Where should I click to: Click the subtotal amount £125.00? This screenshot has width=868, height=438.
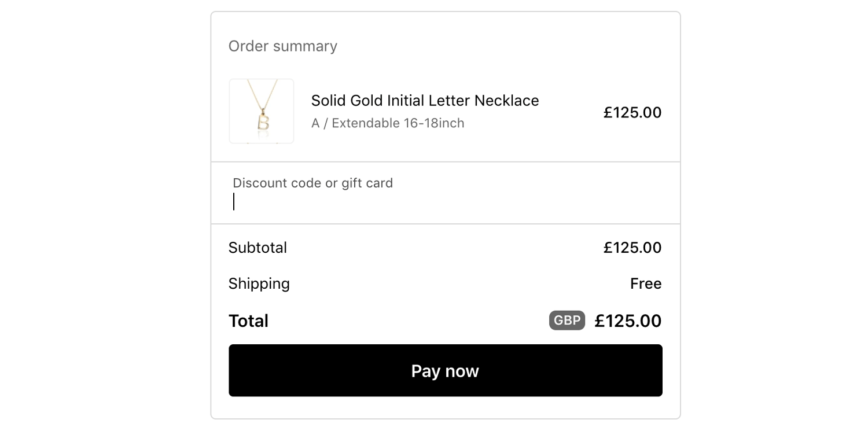(632, 248)
